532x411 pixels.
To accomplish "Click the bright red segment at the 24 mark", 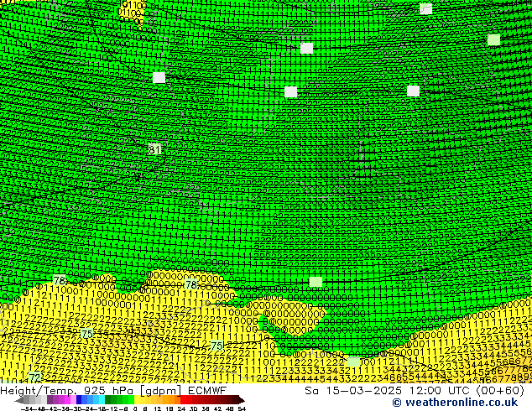I will (x=183, y=400).
